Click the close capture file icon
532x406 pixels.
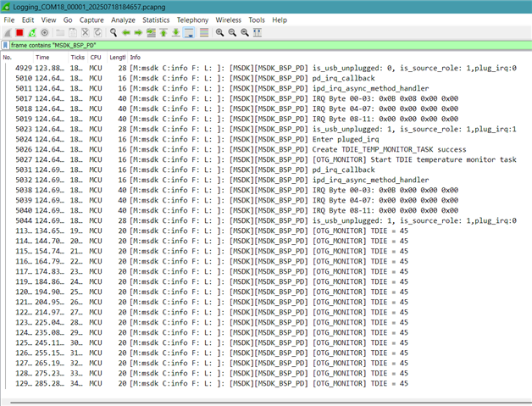point(86,32)
